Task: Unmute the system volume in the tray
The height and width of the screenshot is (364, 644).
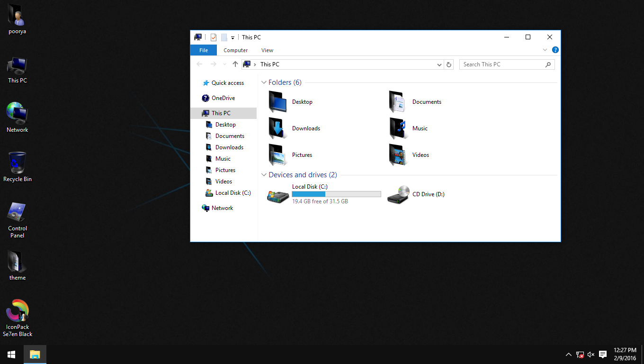Action: (591, 354)
